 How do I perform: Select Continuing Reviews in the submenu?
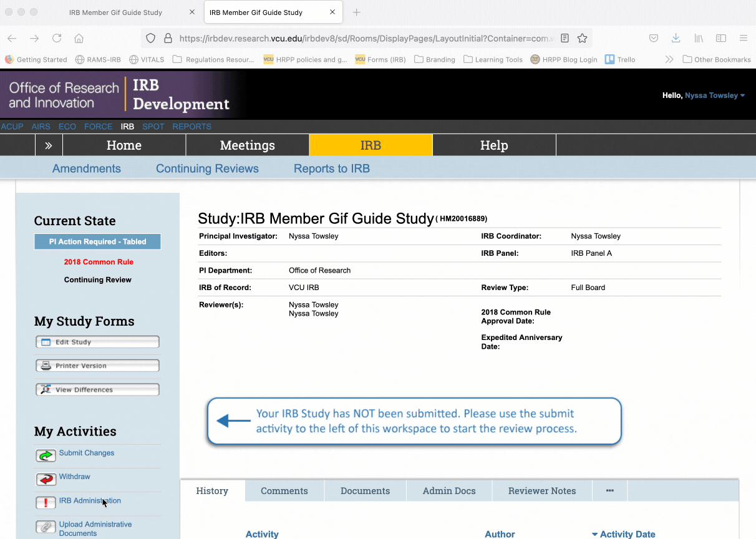pos(207,168)
